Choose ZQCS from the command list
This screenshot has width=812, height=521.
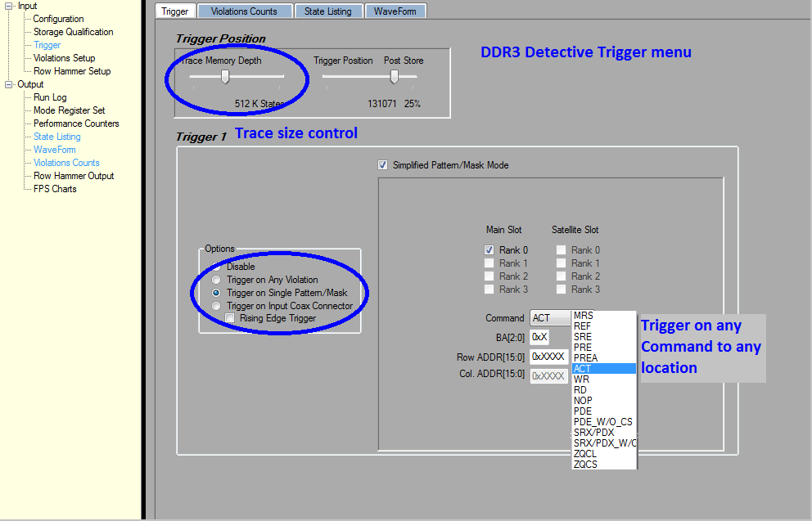[604, 464]
